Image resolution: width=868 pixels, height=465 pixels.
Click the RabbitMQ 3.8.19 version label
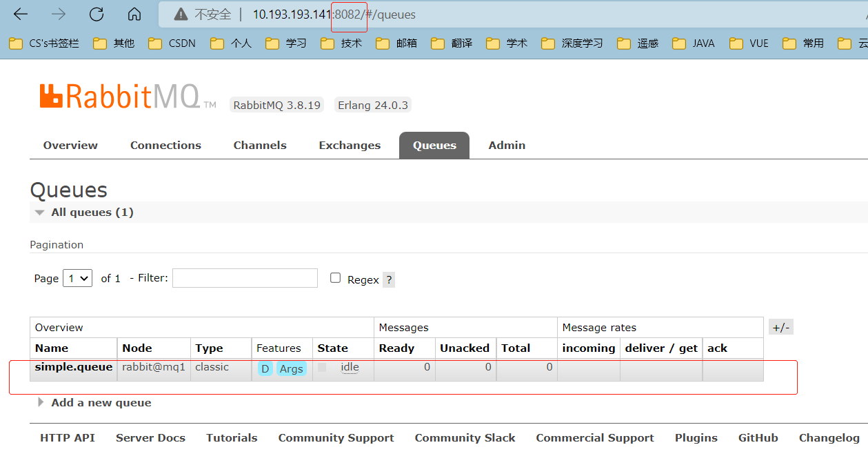[276, 105]
